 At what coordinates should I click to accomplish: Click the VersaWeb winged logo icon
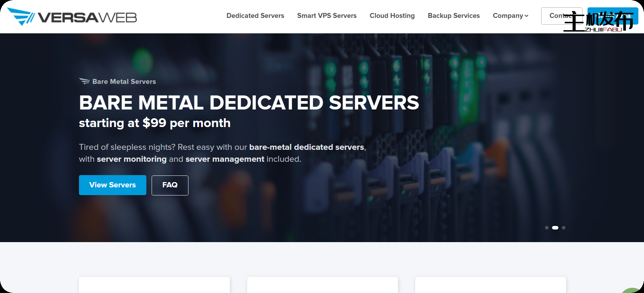coord(20,16)
